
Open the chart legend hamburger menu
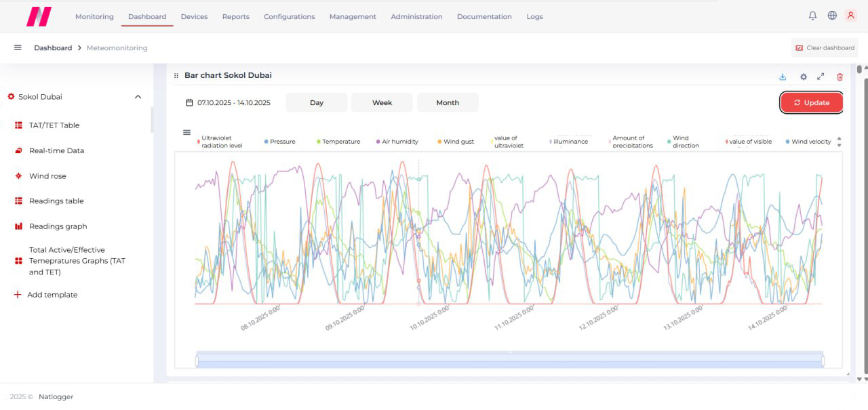pyautogui.click(x=186, y=133)
